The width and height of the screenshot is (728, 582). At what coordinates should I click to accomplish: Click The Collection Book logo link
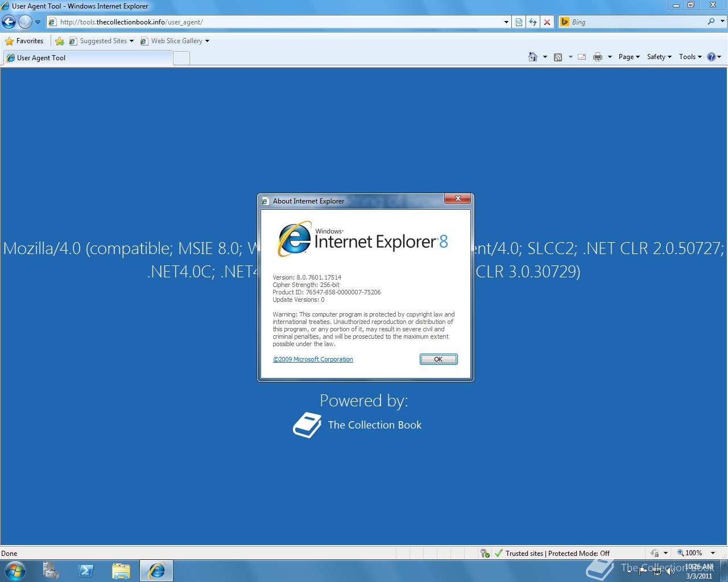point(357,425)
